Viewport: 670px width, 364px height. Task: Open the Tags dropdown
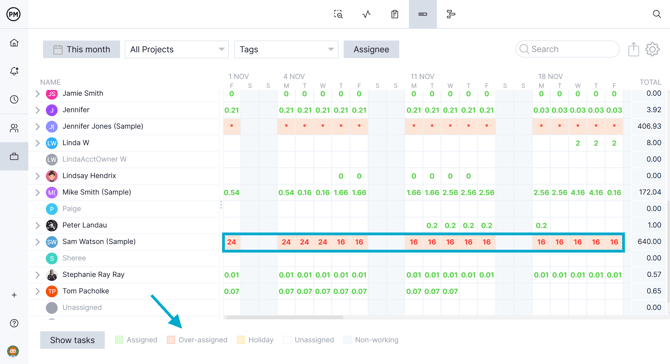coord(286,50)
